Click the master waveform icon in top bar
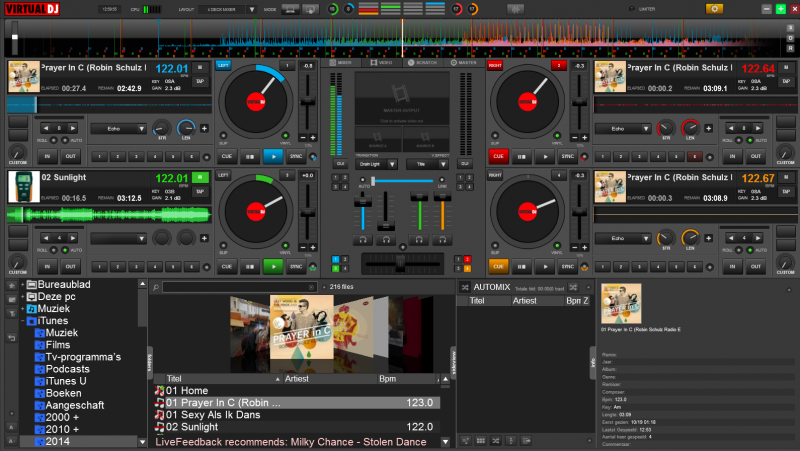 click(x=515, y=9)
